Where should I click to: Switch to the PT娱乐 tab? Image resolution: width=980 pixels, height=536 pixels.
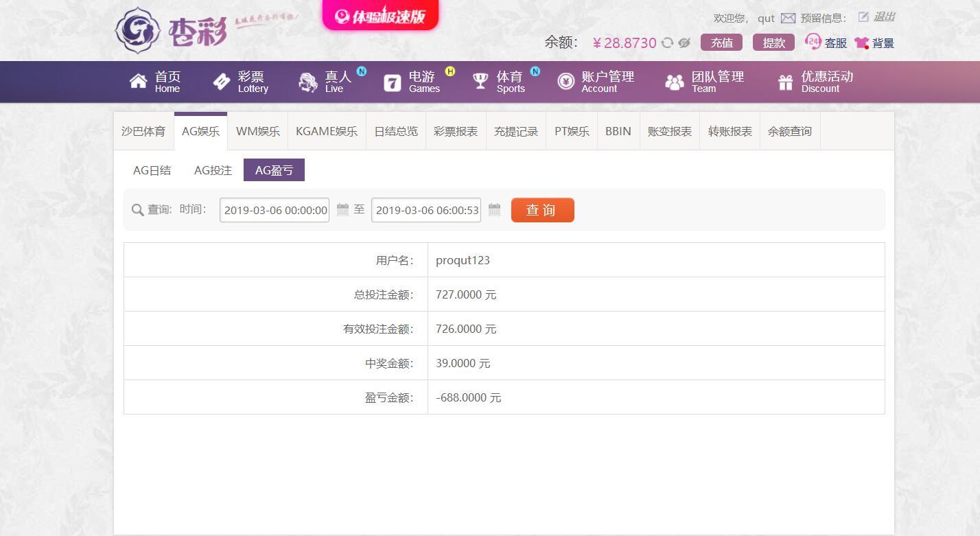[572, 131]
